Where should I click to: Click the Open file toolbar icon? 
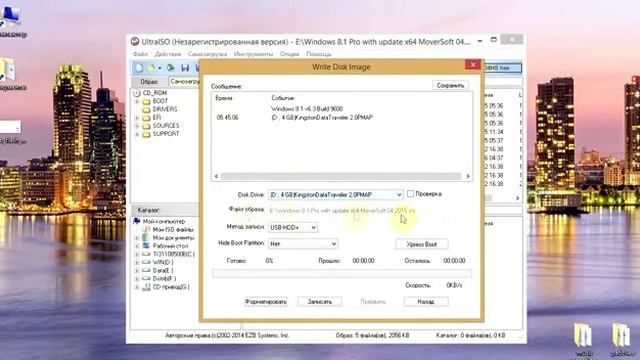click(151, 68)
